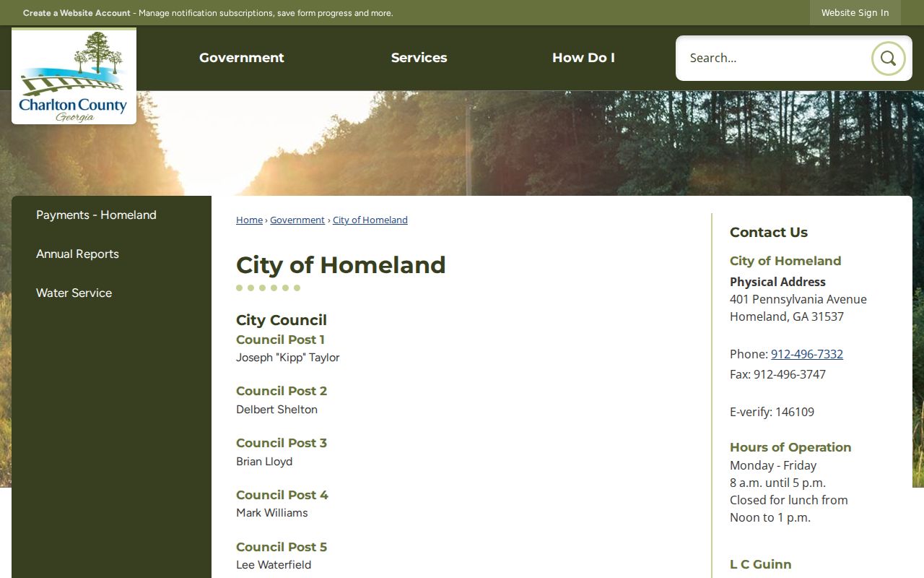Viewport: 924px width, 578px height.
Task: Select the Council Post 1 heading
Action: [280, 340]
